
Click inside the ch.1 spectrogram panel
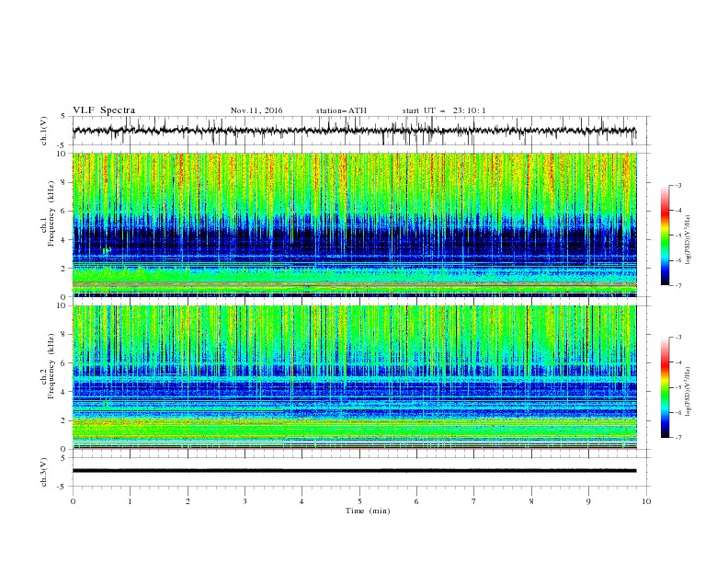pos(355,224)
